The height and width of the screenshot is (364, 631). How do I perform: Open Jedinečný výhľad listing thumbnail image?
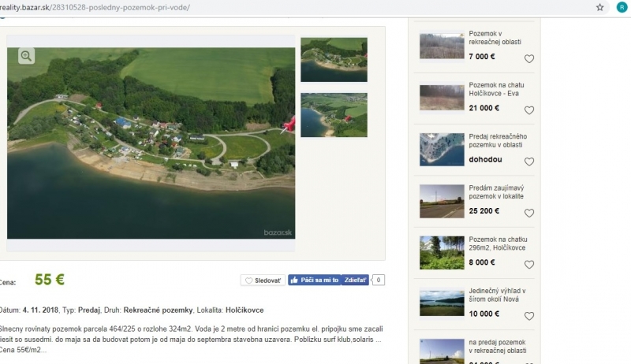[x=442, y=303]
